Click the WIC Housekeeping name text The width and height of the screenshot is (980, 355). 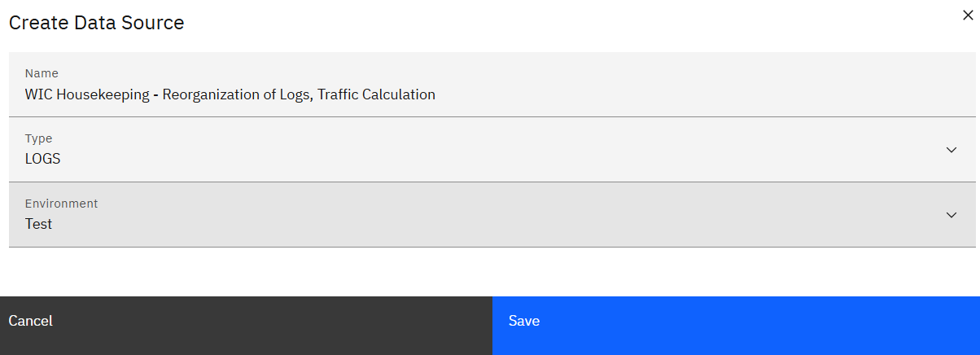pos(87,94)
